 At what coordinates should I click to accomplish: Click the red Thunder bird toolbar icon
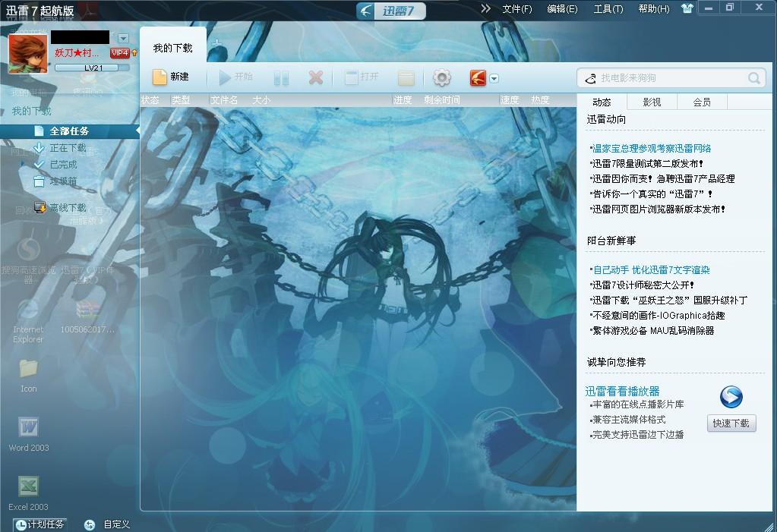(478, 77)
